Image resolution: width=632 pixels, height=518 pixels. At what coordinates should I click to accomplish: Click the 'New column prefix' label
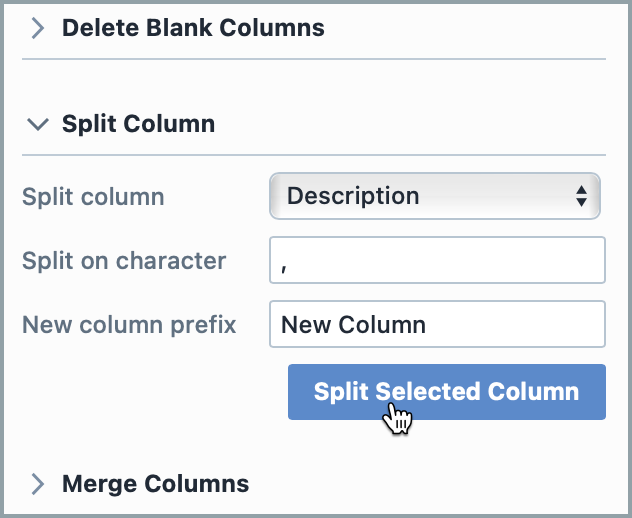(x=129, y=325)
